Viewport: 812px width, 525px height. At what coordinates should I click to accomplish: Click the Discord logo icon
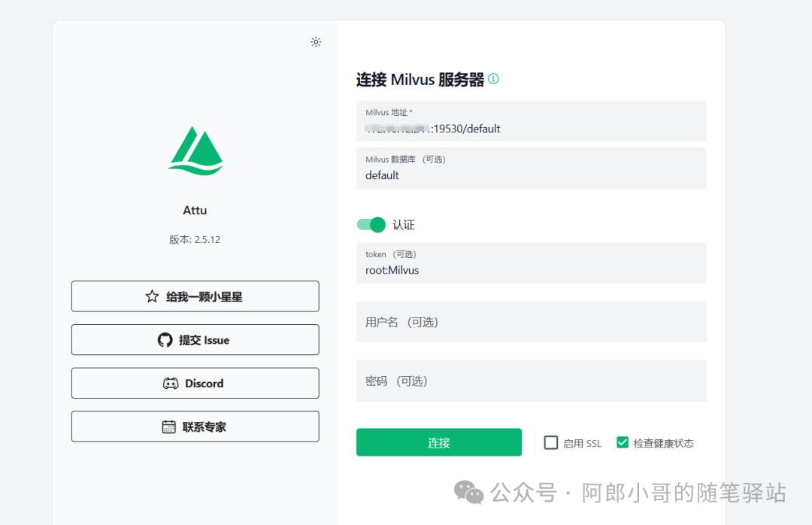click(171, 384)
